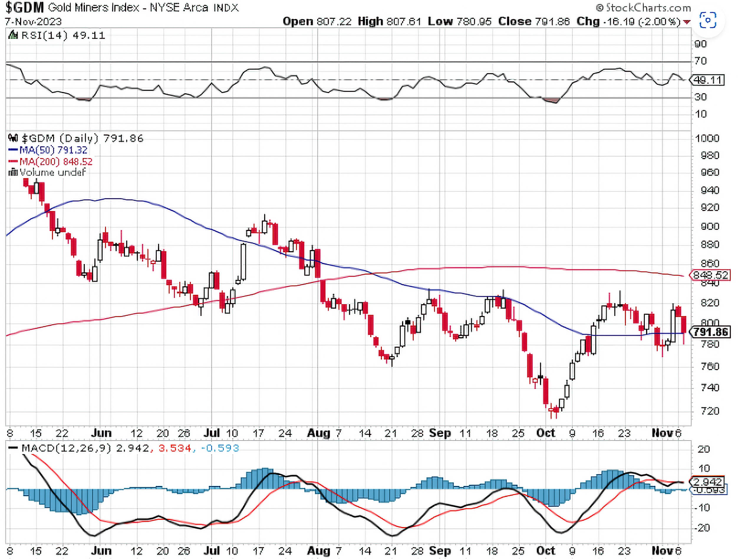The image size is (738, 560).
Task: Click the red MA(200) color swatch in the legend
Action: click(13, 162)
